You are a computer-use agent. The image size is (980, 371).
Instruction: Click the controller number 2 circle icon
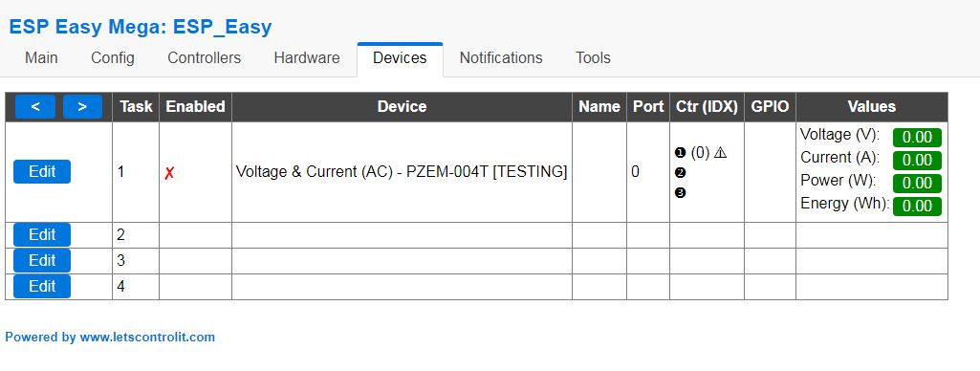coord(681,173)
